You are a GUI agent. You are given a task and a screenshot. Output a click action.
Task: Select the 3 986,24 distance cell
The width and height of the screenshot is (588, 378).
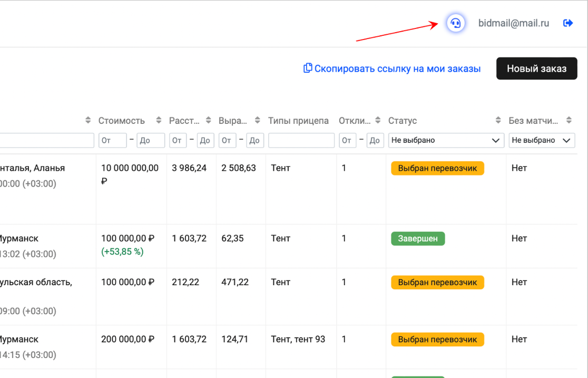189,168
